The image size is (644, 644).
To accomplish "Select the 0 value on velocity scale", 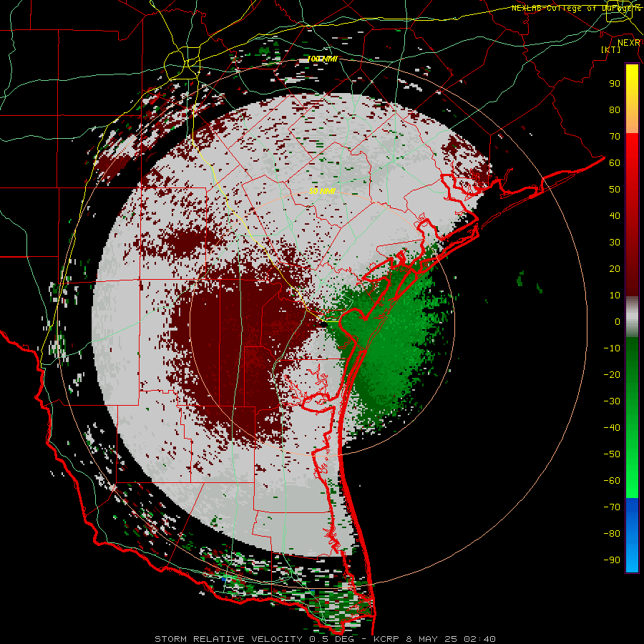I will [618, 321].
